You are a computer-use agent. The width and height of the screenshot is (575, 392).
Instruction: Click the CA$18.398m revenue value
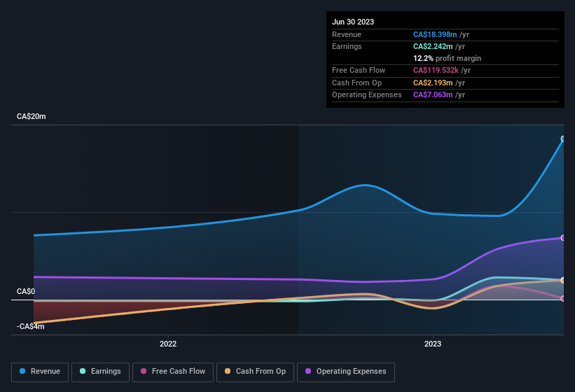coord(435,34)
